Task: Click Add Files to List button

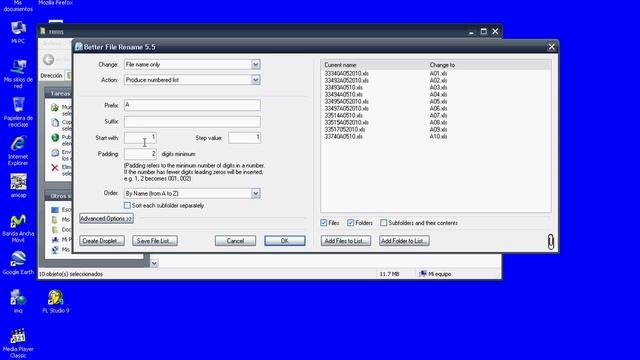Action: (x=346, y=241)
